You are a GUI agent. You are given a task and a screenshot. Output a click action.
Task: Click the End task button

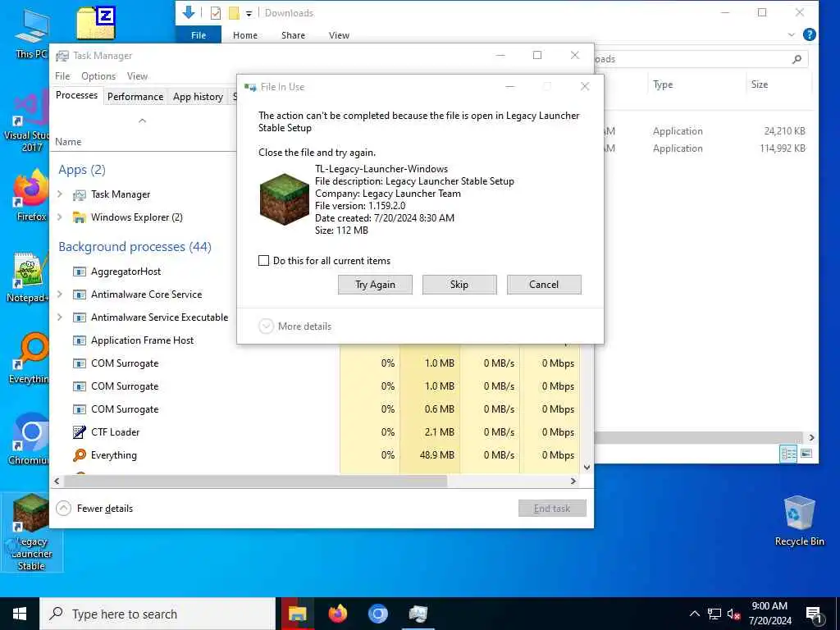552,509
